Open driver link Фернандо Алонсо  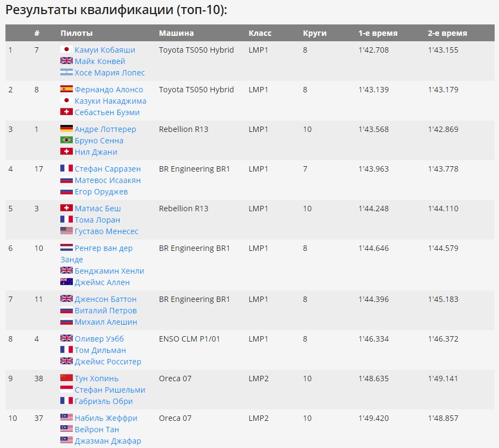click(109, 90)
